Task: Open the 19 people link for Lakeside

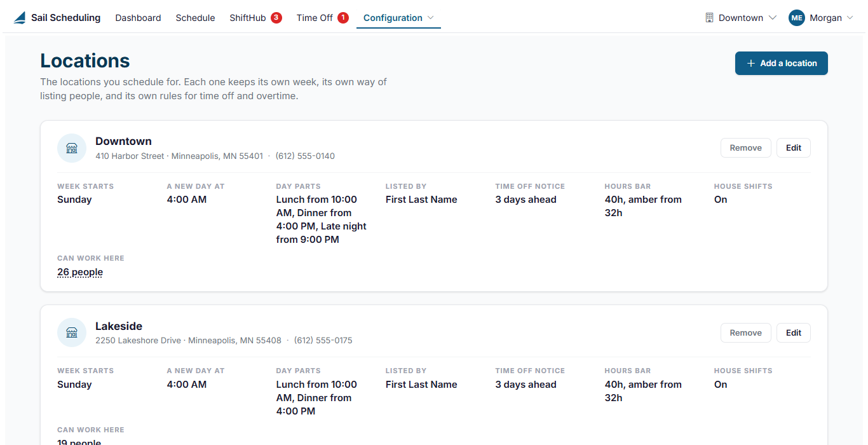Action: point(79,442)
